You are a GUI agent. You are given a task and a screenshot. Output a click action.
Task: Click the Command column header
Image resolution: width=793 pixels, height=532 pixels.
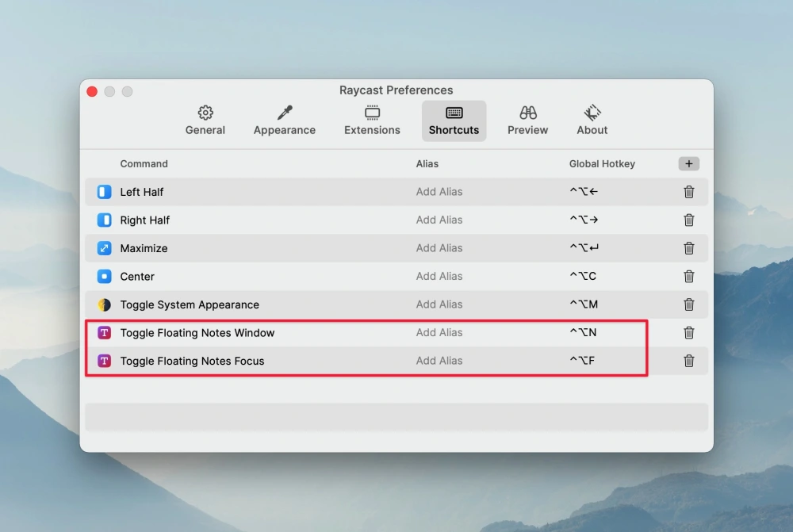pos(144,164)
